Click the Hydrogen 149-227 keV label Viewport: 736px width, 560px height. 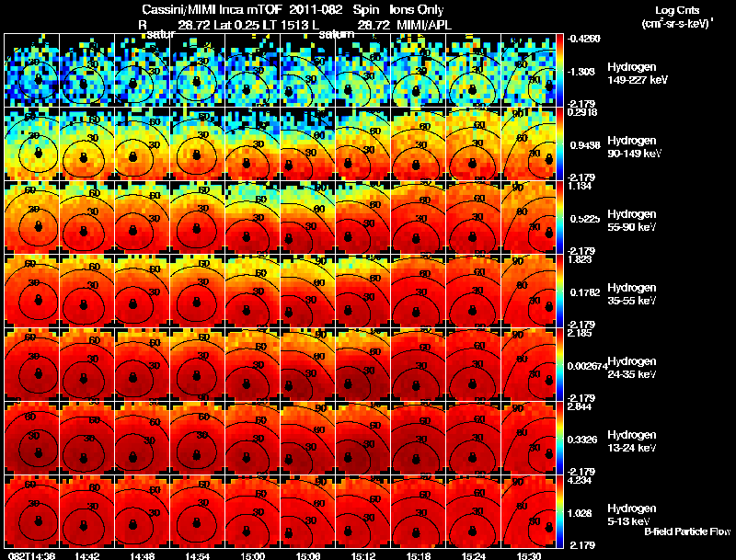pos(638,74)
